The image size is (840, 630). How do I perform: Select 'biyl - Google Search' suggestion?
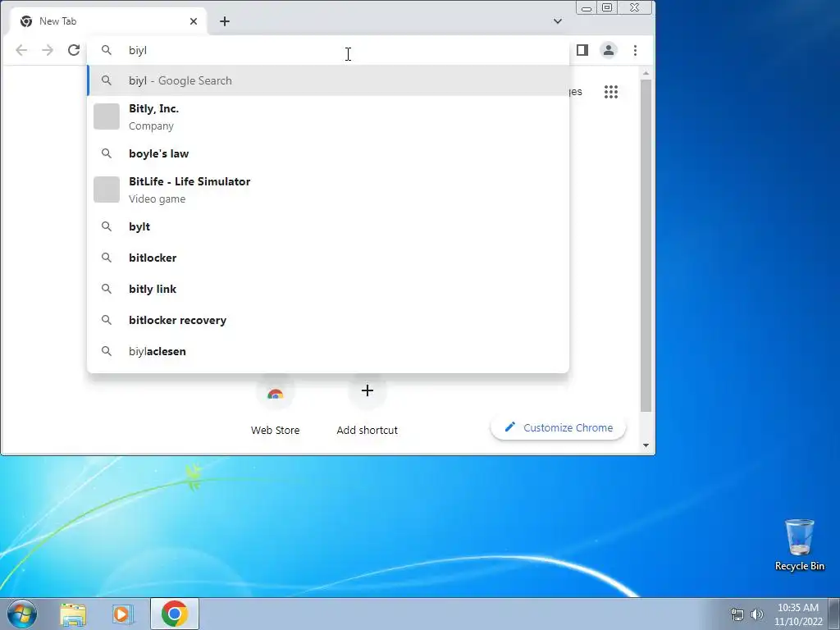328,80
